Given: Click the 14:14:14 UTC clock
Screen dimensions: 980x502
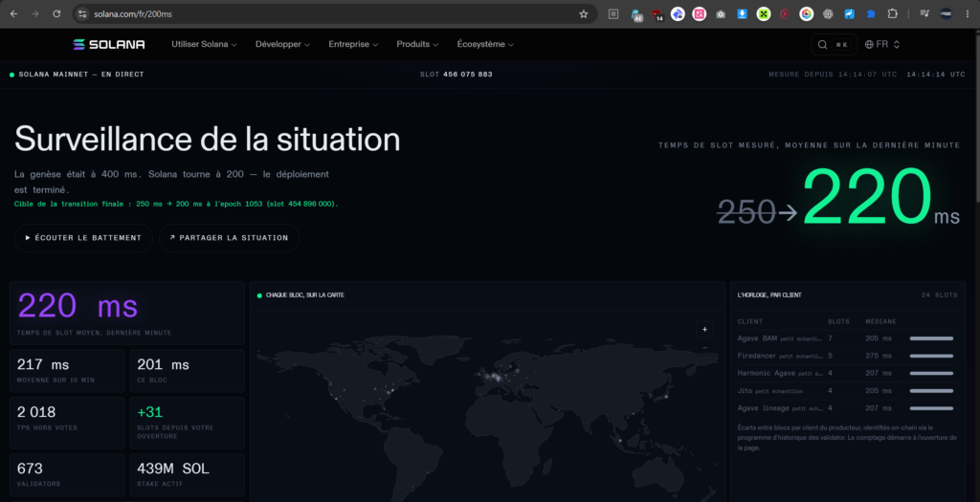Looking at the screenshot, I should (x=936, y=75).
